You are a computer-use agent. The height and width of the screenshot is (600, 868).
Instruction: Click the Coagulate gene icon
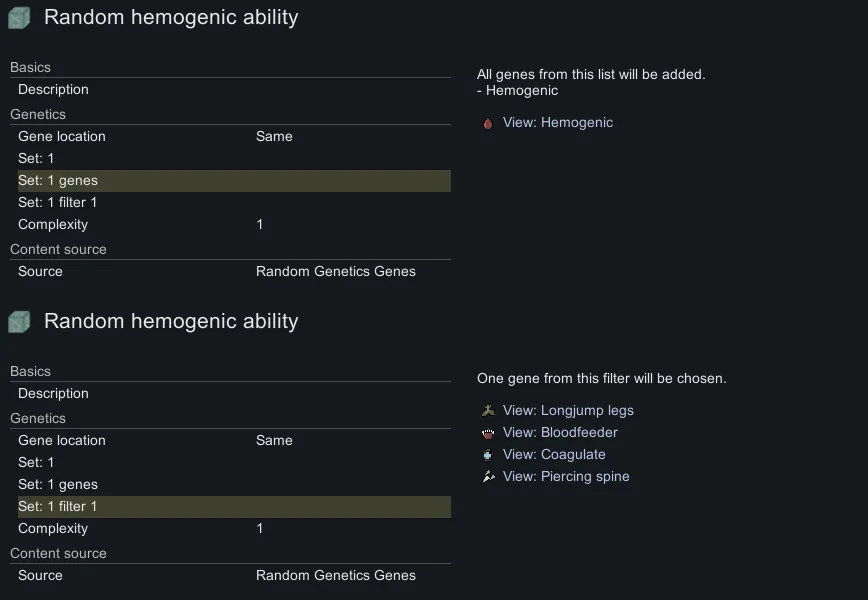[x=488, y=455]
